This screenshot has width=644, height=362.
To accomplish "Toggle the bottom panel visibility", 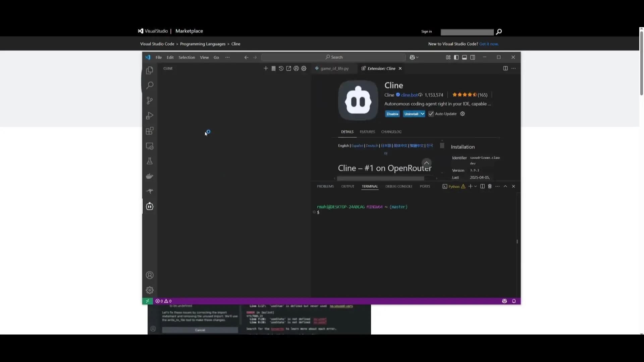I will click(x=465, y=57).
